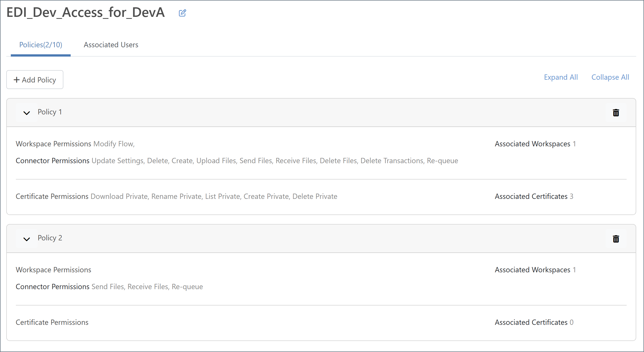This screenshot has width=644, height=352.
Task: Click the edit pencil icon beside role name
Action: point(182,13)
